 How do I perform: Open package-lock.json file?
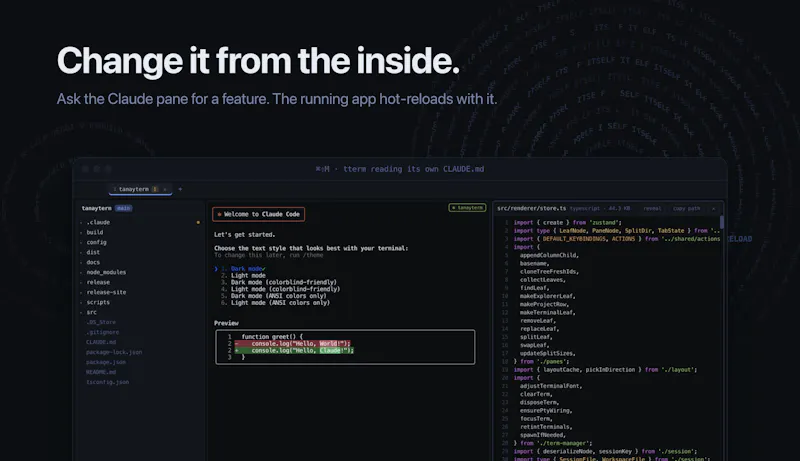(x=114, y=352)
